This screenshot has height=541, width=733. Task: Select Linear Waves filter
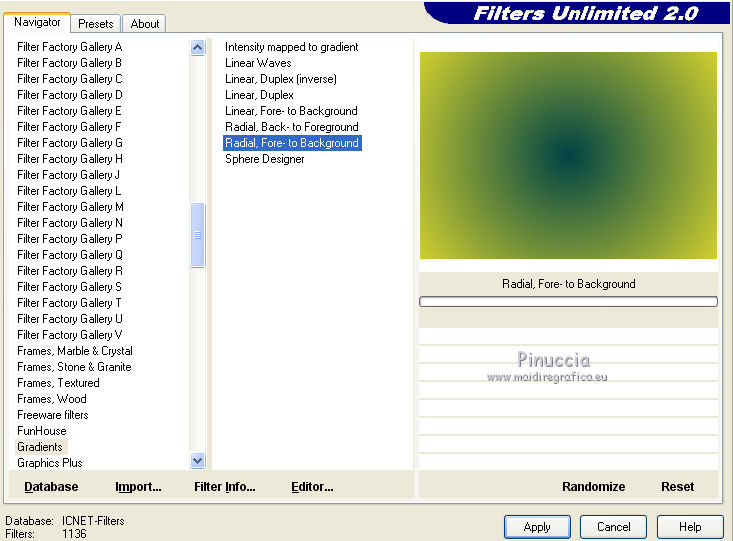[258, 63]
